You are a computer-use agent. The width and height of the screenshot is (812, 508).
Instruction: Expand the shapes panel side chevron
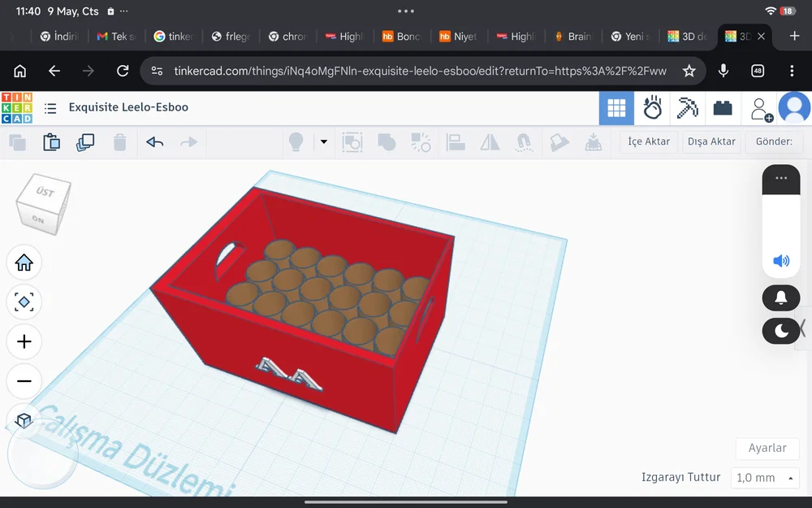pos(804,328)
